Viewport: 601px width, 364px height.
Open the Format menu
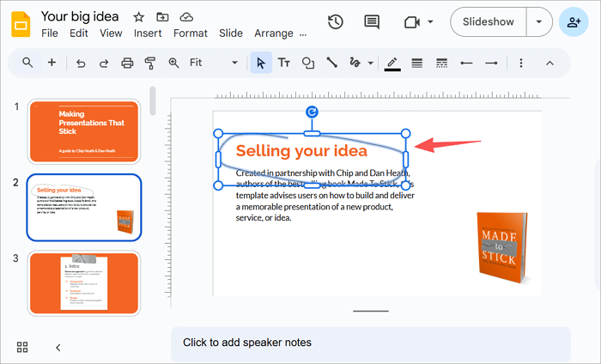tap(190, 33)
